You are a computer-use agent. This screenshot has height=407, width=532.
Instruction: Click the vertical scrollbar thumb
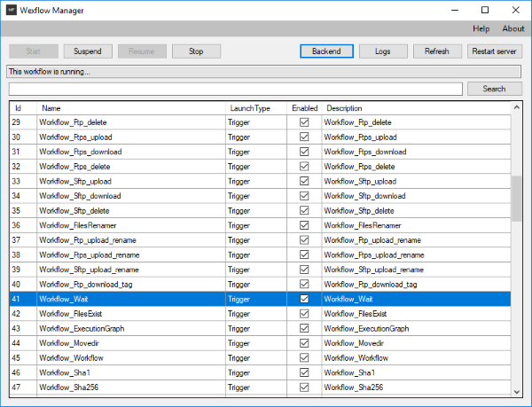516,199
